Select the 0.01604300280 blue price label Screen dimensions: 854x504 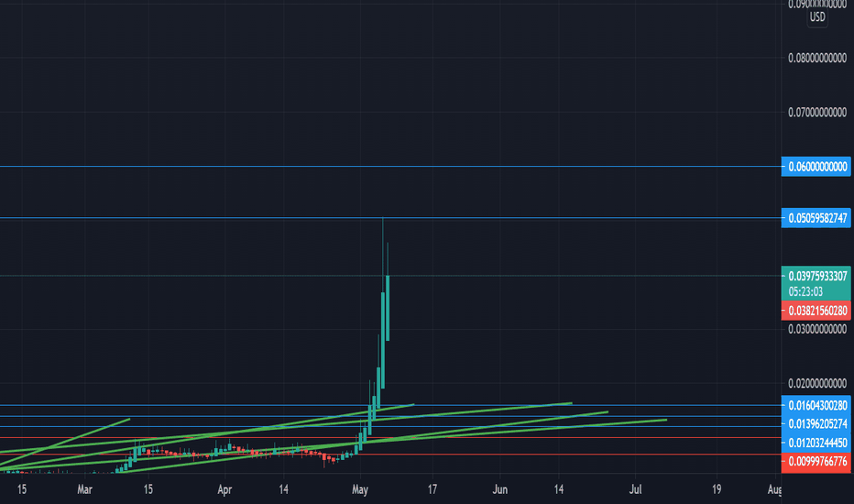816,405
